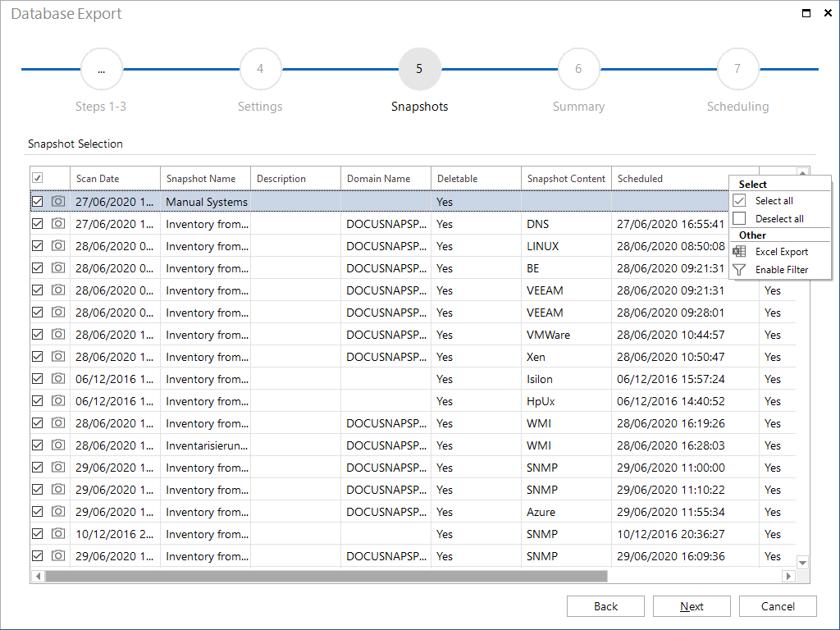Viewport: 840px width, 630px height.
Task: Click the Back button
Action: pyautogui.click(x=605, y=606)
